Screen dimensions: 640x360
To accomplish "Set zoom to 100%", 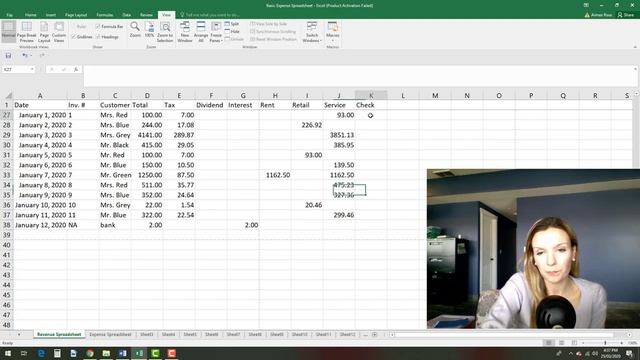I will pyautogui.click(x=149, y=30).
